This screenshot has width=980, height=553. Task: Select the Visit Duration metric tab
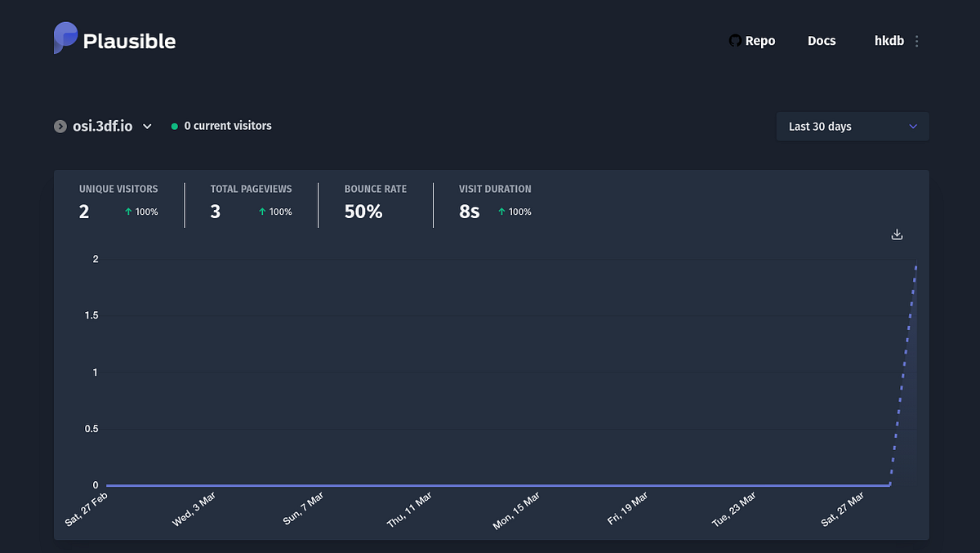point(494,200)
